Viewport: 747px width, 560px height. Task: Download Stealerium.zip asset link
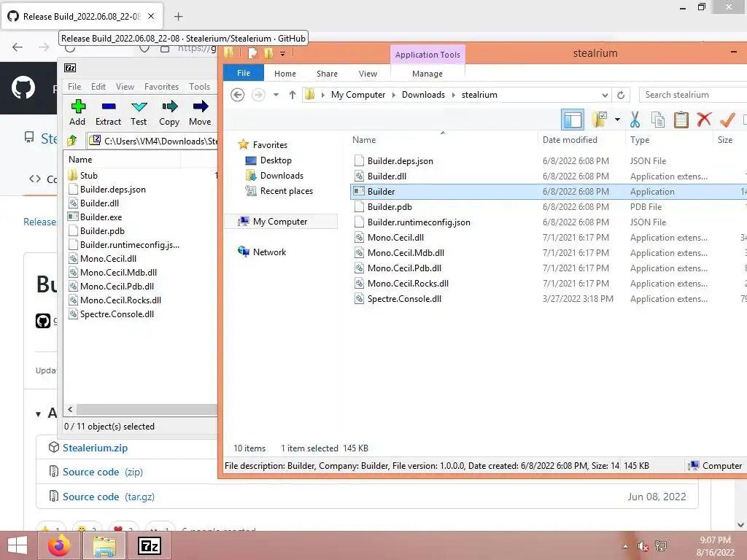pos(95,448)
